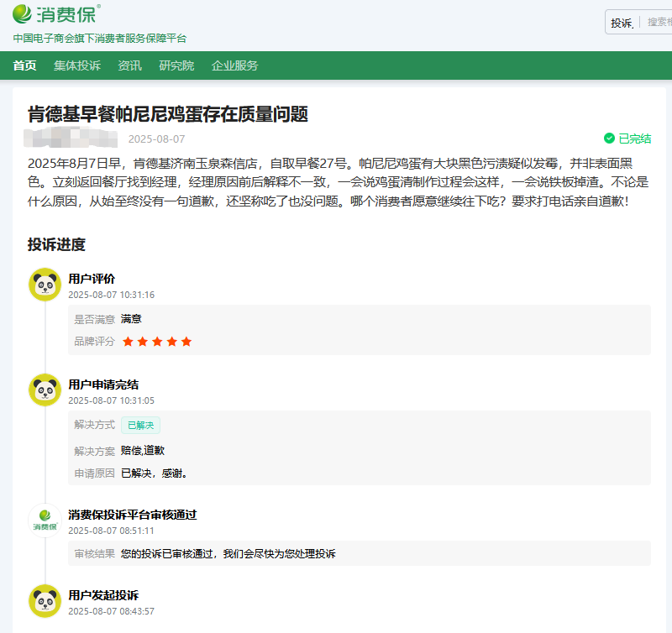Image resolution: width=672 pixels, height=633 pixels.
Task: Go to the 资讯 section
Action: click(x=129, y=65)
